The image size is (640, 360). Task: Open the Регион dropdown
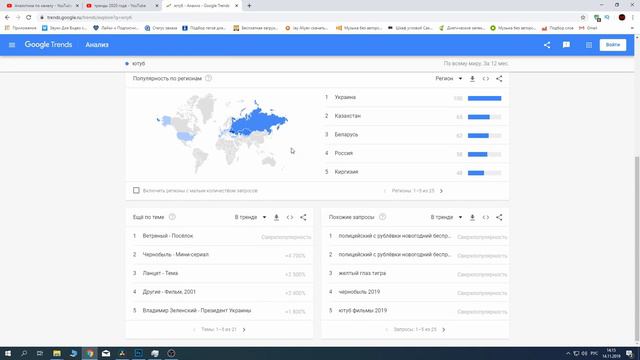click(x=449, y=78)
